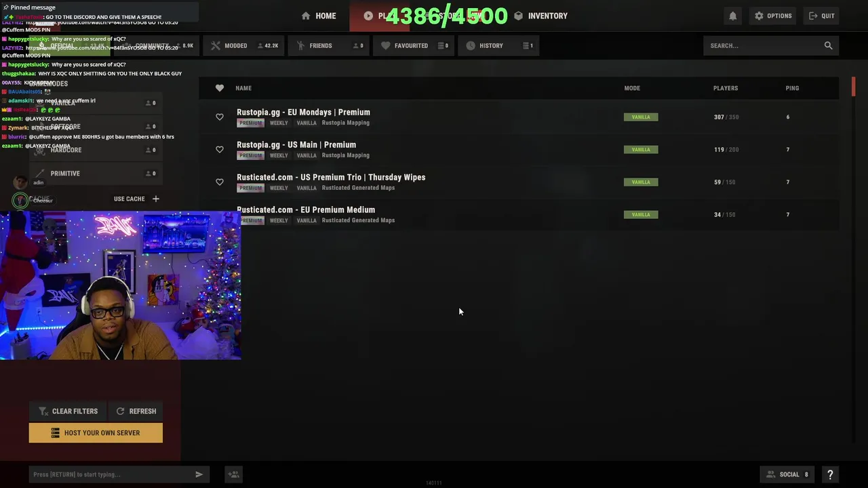Switch to the Modded servers tab
This screenshot has height=488, width=868.
pos(245,45)
